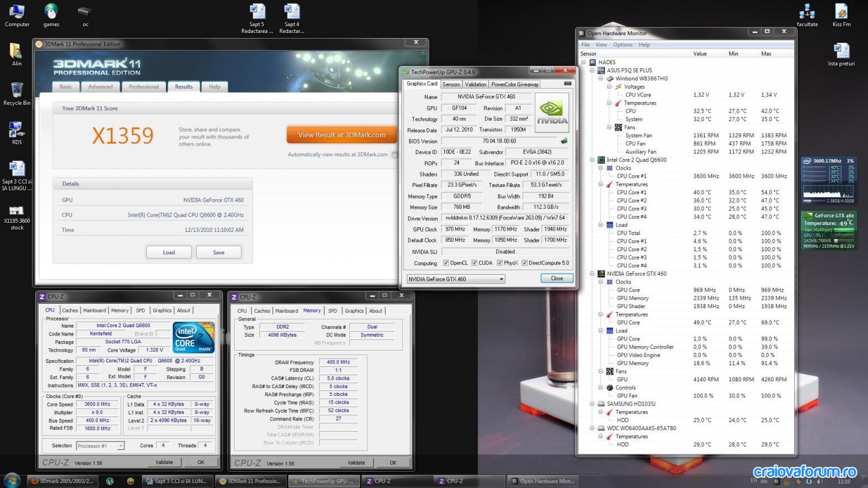The width and height of the screenshot is (868, 488).
Task: Collapse the HADES tree node
Action: [584, 63]
